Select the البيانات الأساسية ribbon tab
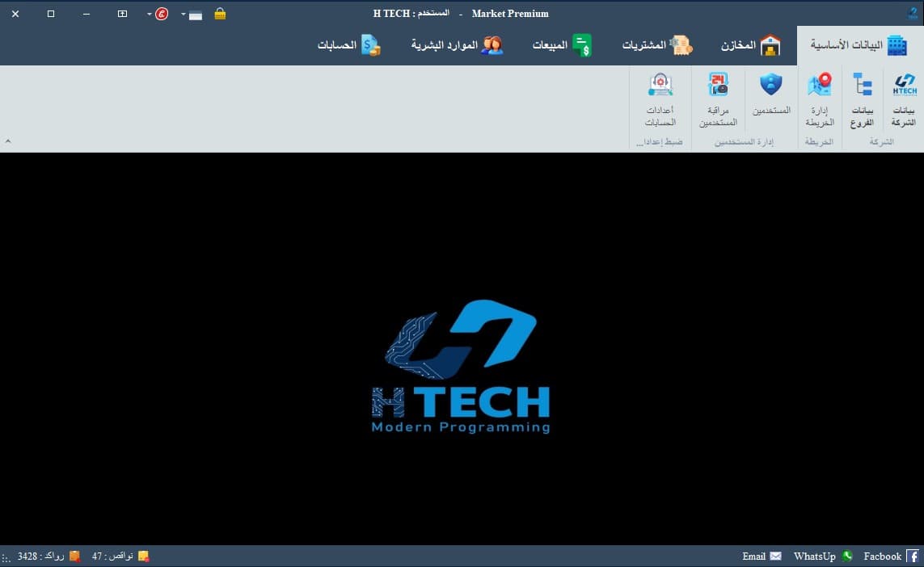Image resolution: width=924 pixels, height=567 pixels. point(859,45)
